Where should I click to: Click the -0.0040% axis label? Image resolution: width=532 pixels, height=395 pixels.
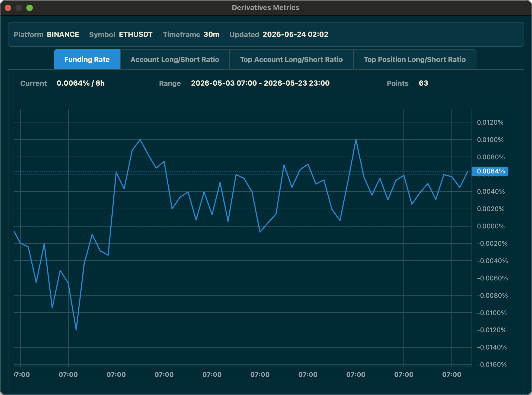492,261
